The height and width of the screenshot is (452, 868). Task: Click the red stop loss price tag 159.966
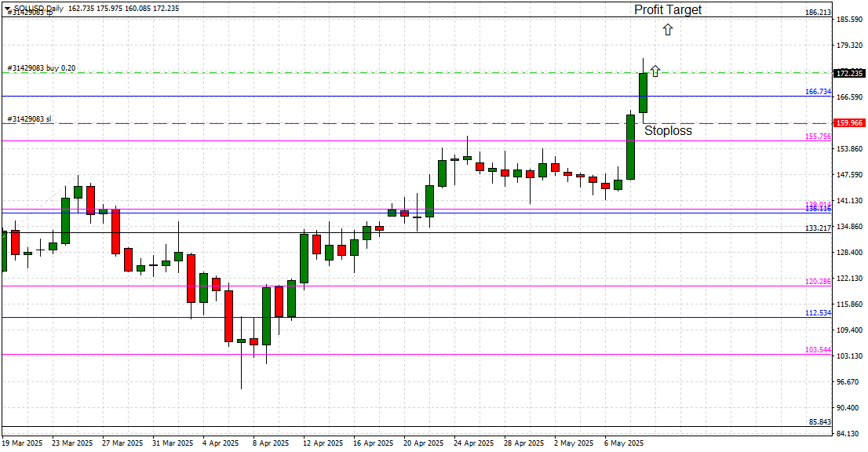click(849, 123)
